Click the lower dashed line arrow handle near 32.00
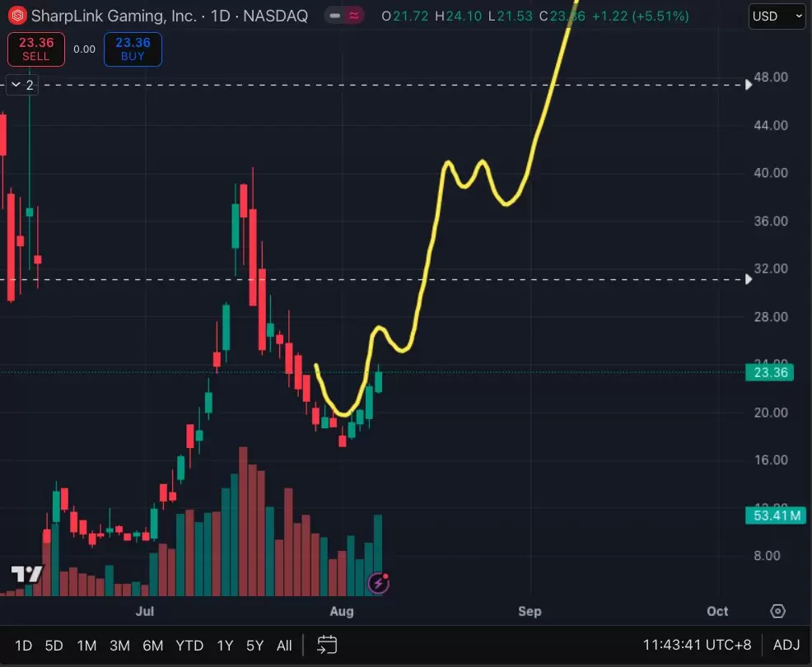The image size is (812, 667). pyautogui.click(x=749, y=279)
